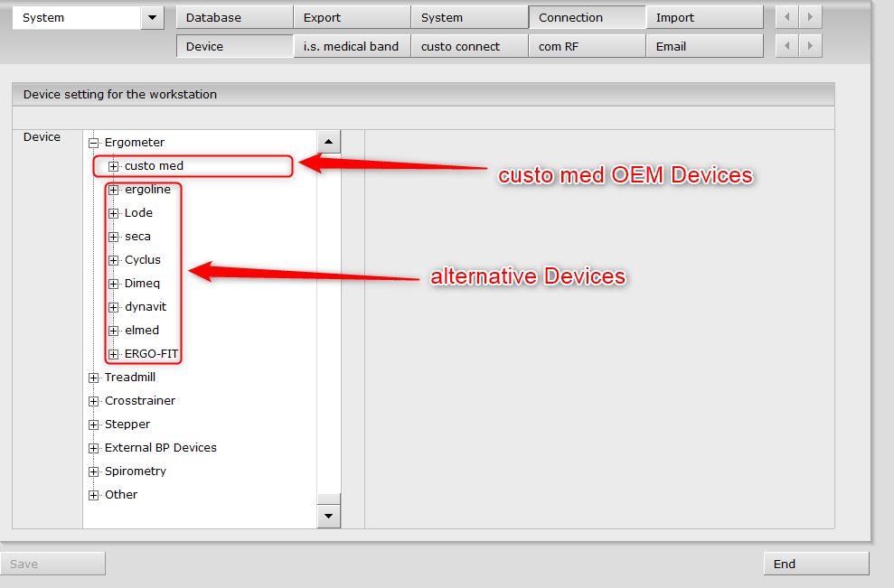Image resolution: width=894 pixels, height=588 pixels.
Task: Expand the Lode node
Action: coord(114,214)
